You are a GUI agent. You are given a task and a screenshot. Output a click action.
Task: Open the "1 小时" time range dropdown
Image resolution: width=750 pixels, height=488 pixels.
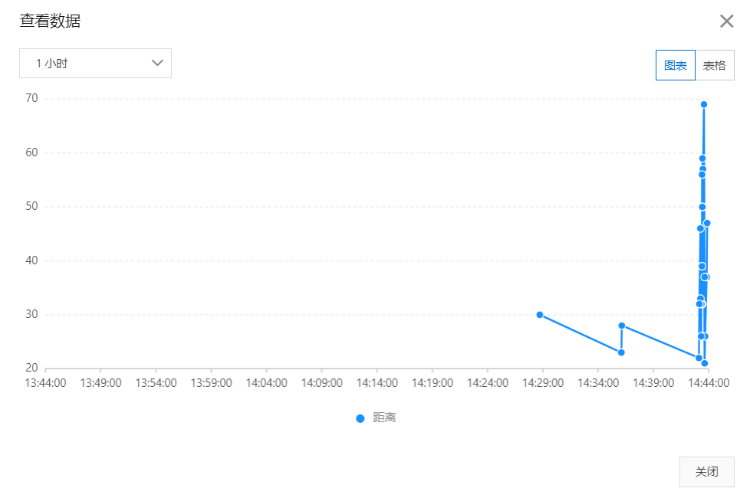96,63
